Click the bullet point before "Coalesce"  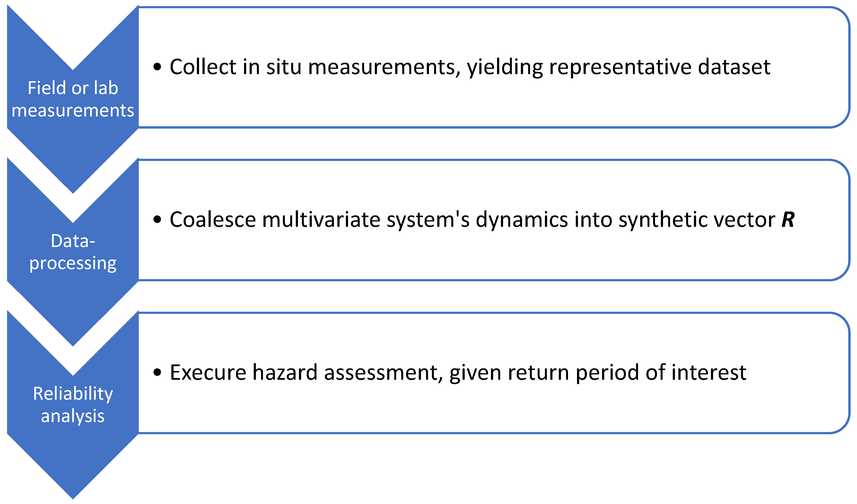pos(157,219)
